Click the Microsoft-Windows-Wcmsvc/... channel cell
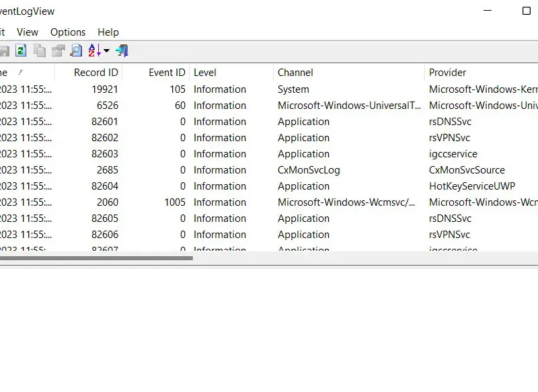The width and height of the screenshot is (538, 392). point(346,202)
